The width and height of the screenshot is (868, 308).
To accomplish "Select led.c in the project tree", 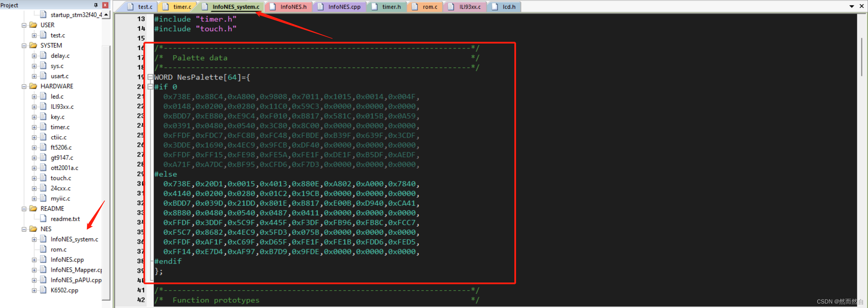I will [x=57, y=97].
